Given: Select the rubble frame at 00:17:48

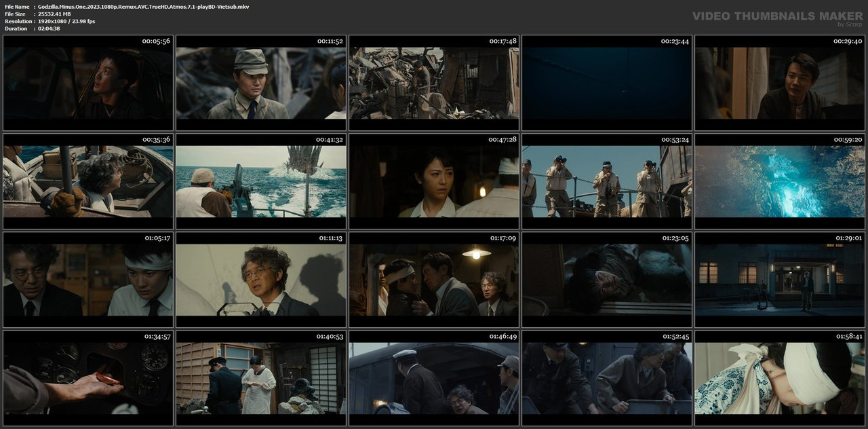Looking at the screenshot, I should click(434, 83).
